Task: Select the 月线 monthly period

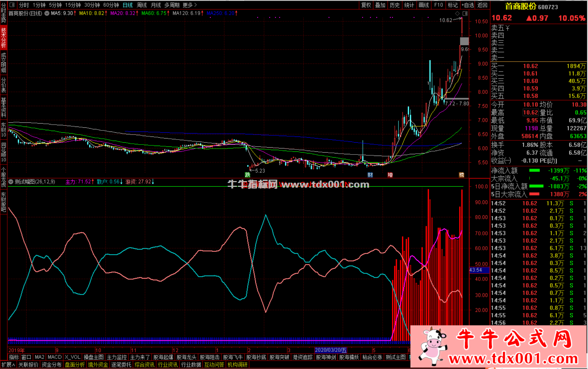Action: [x=156, y=5]
